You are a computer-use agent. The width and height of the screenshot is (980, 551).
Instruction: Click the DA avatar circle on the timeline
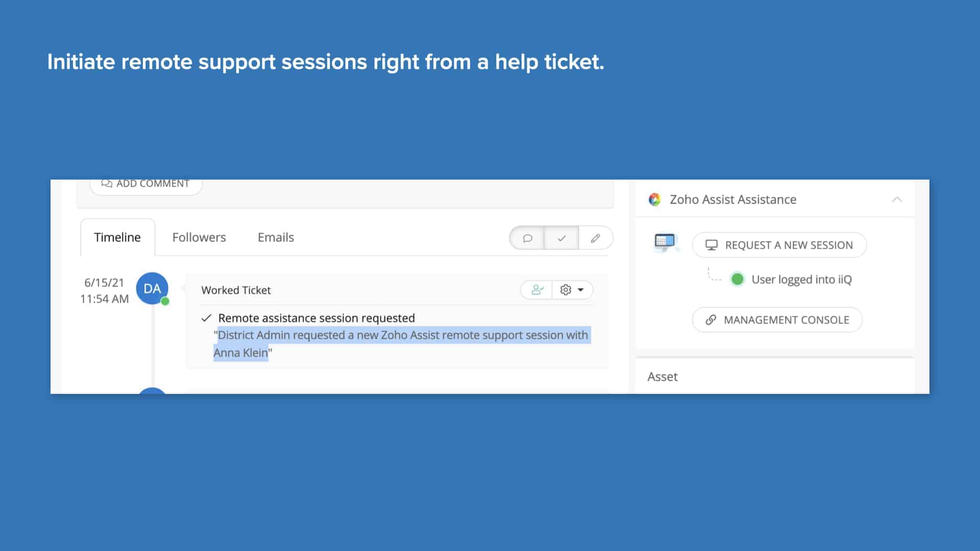coord(152,288)
